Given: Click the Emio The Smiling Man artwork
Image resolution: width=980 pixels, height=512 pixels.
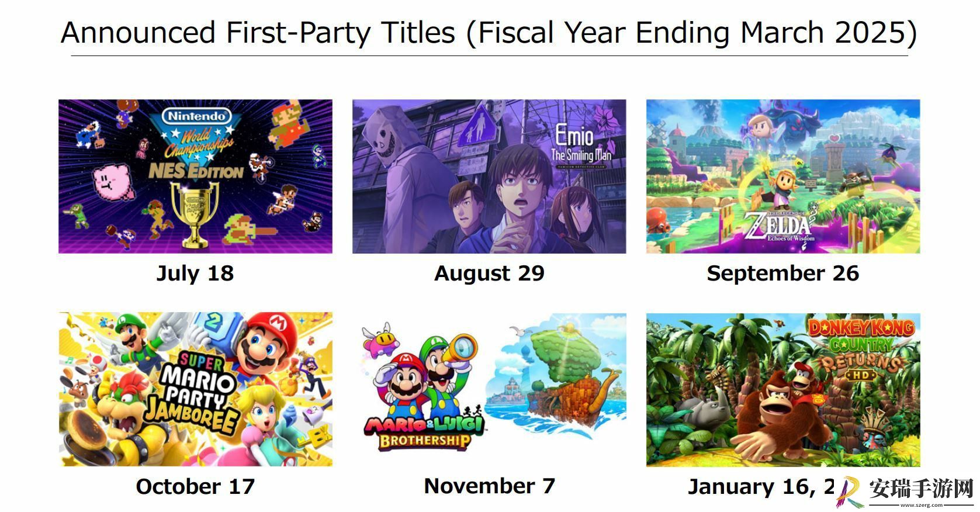Looking at the screenshot, I should point(489,177).
